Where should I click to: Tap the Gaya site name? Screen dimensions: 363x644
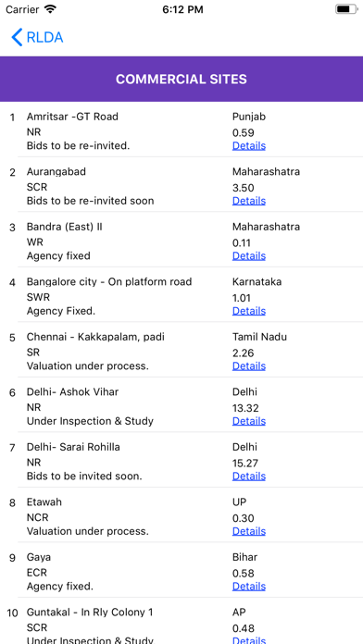point(39,557)
